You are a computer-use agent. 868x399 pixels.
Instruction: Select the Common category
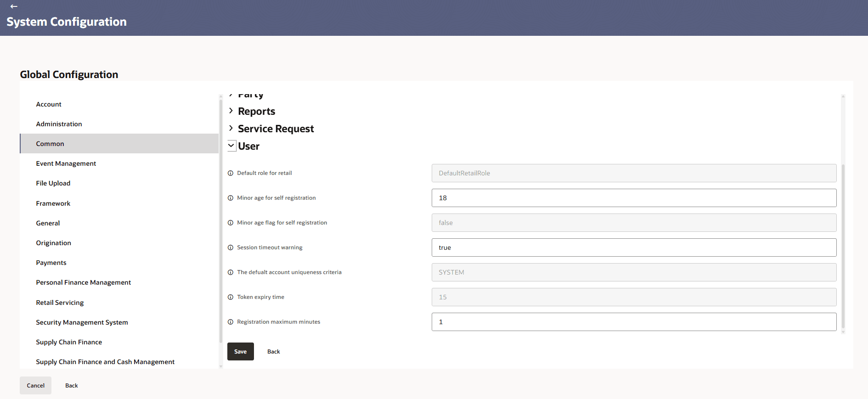tap(119, 144)
